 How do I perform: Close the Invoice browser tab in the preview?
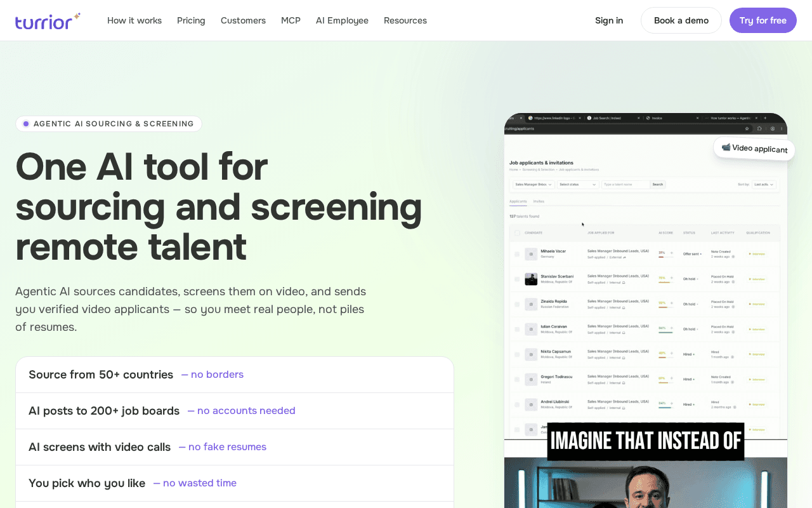pyautogui.click(x=698, y=118)
